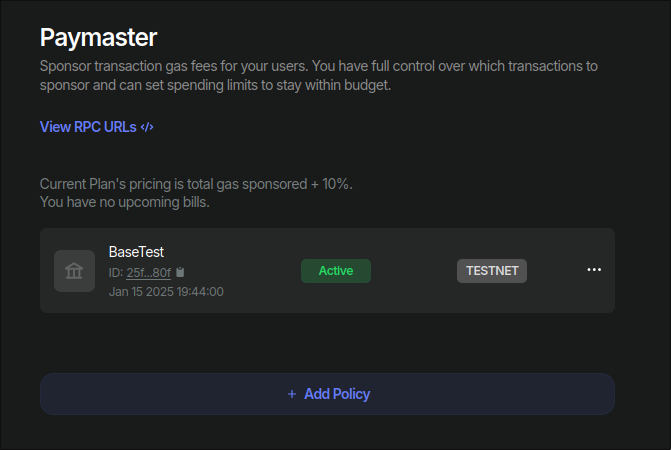Open the View RPC URLs link
The width and height of the screenshot is (671, 450).
96,127
